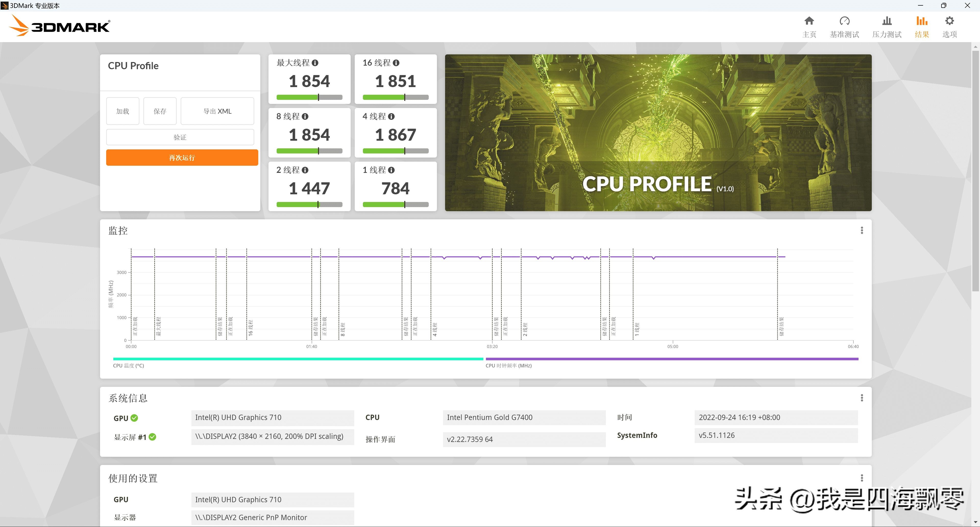Click info icon next to 最大线程

click(x=315, y=63)
